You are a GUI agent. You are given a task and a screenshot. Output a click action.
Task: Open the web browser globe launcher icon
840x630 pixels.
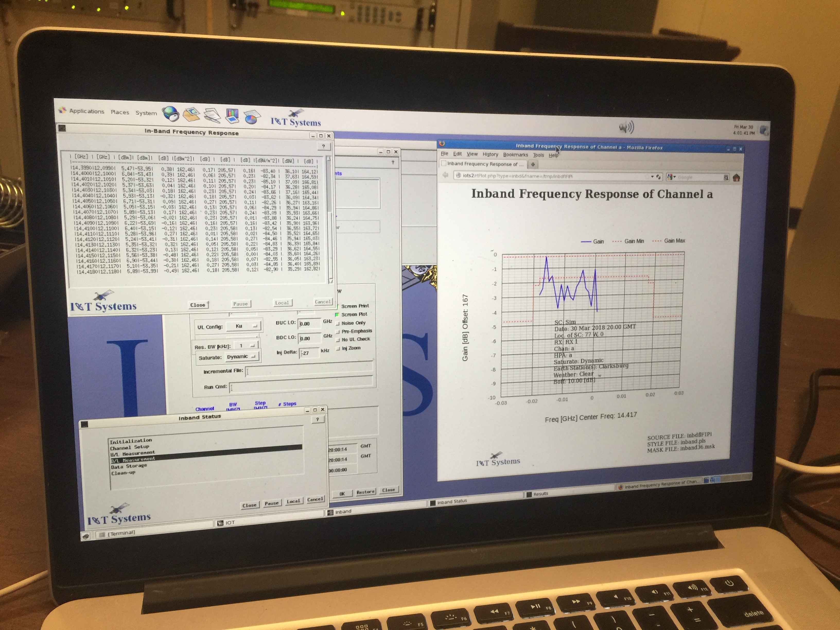(171, 113)
